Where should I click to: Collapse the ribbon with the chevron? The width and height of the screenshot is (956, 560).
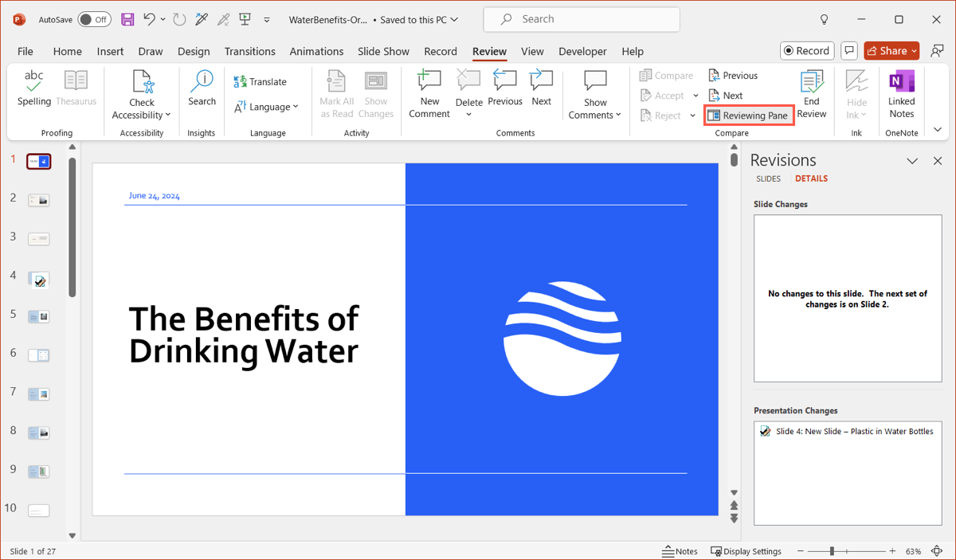click(938, 130)
